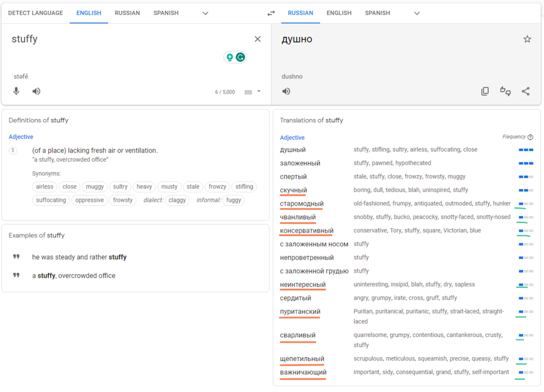Viewport: 544px width, 392px height.
Task: Select Spanish as source language tab
Action: click(166, 13)
